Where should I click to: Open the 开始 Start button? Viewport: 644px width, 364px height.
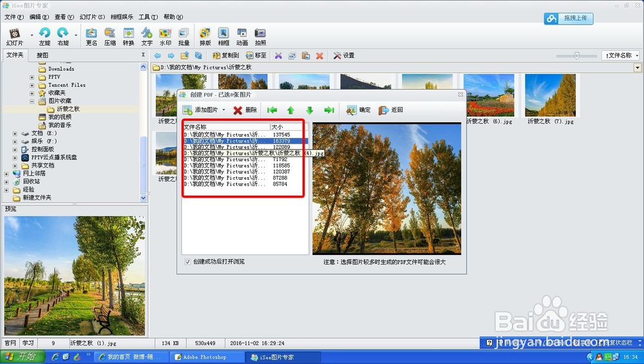tap(23, 357)
